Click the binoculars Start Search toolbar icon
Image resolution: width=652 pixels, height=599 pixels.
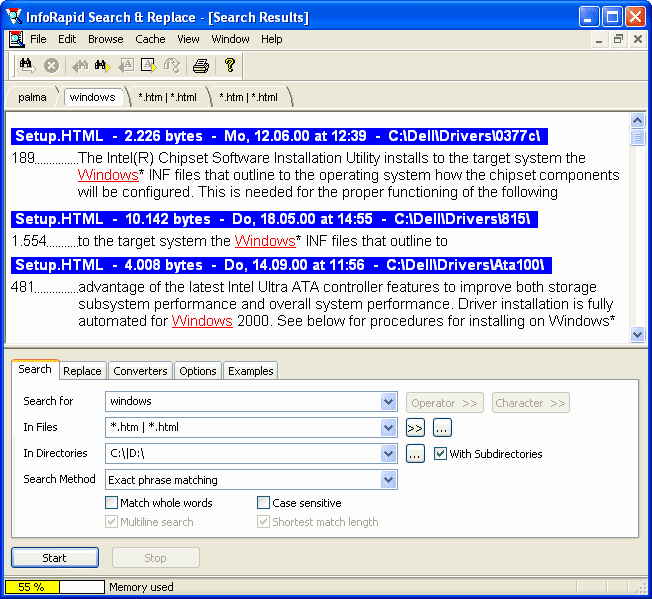point(27,66)
